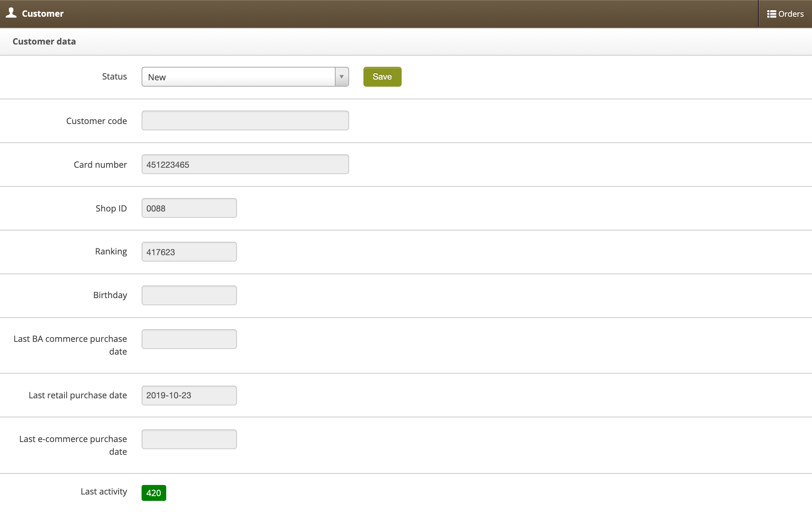Click the Last activity label

point(104,491)
